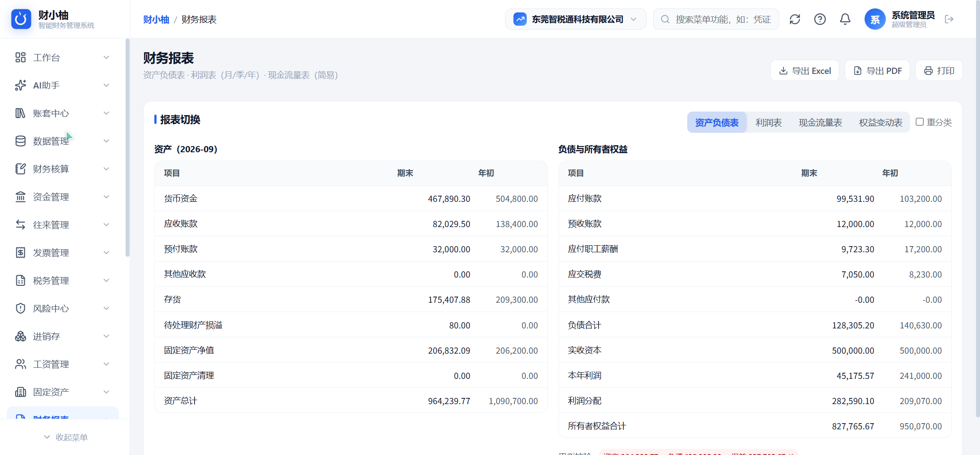Click the 搜索菜单功能 search field
This screenshot has height=455, width=980.
tap(716, 19)
